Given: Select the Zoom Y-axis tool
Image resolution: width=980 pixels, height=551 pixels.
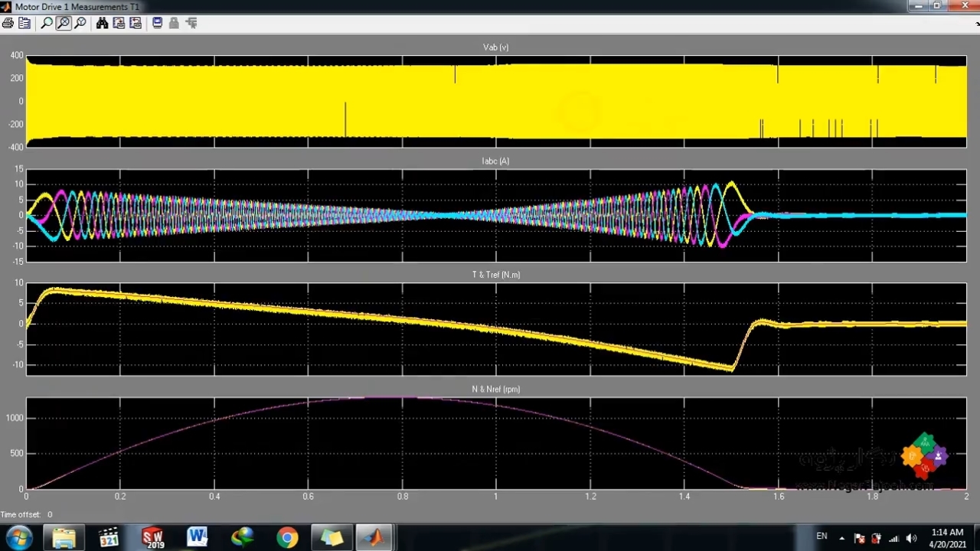Looking at the screenshot, I should click(x=80, y=23).
